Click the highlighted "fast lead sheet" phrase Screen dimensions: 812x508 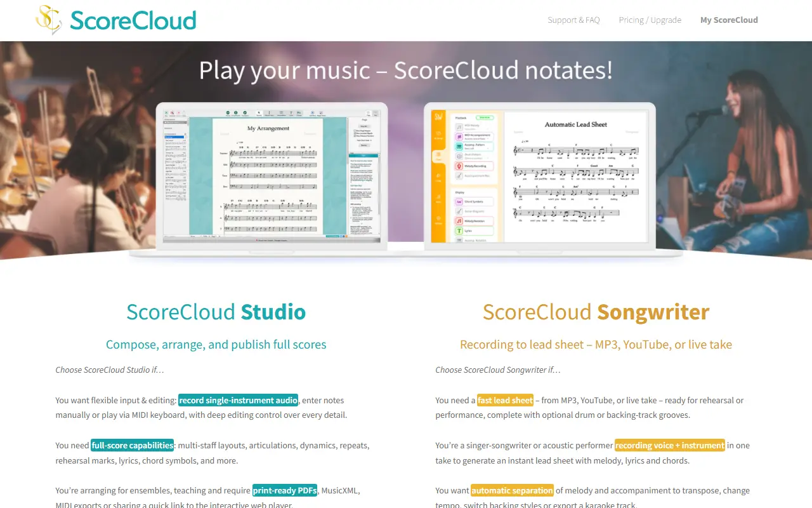click(x=505, y=400)
